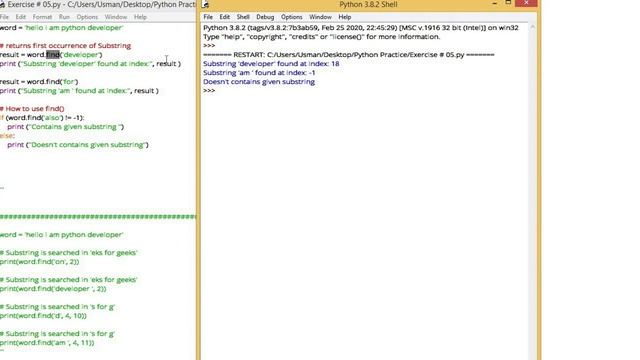The image size is (640, 360).
Task: Open Help menu in the editor window
Action: pyautogui.click(x=140, y=17)
